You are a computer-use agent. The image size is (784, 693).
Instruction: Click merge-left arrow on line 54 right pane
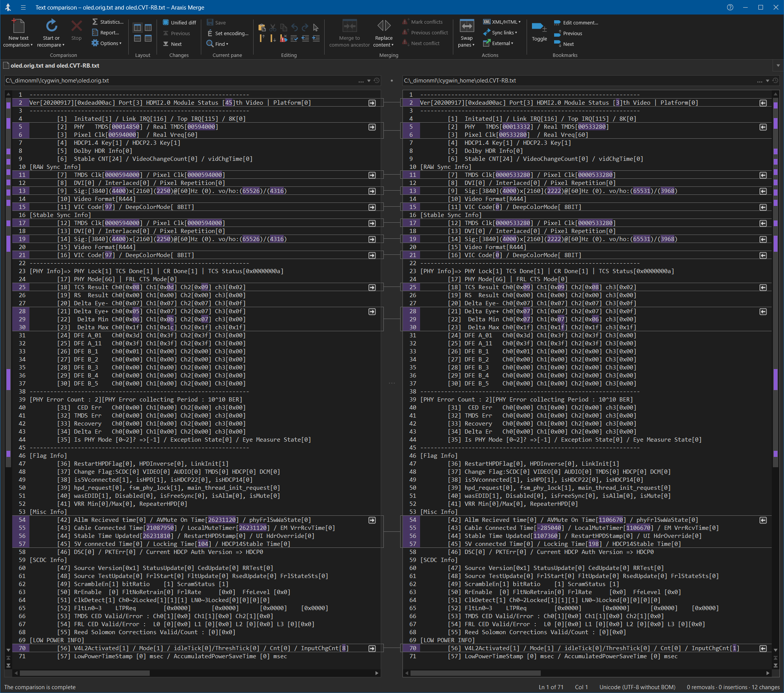(x=763, y=520)
